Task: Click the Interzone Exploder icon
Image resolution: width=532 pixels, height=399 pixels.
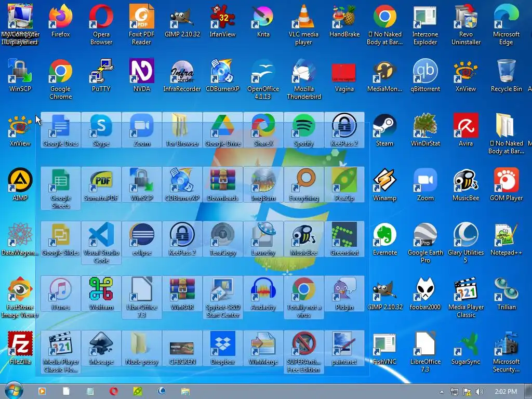Action: click(425, 24)
